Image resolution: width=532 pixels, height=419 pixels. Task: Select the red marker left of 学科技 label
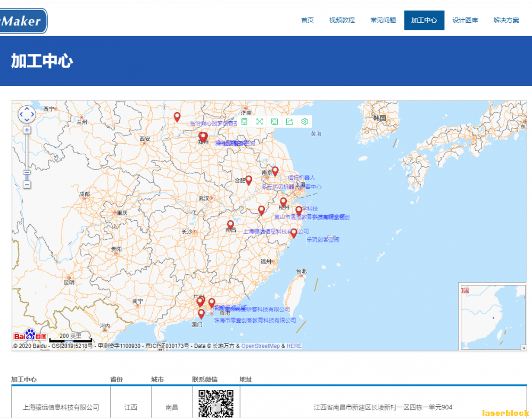[x=298, y=211]
